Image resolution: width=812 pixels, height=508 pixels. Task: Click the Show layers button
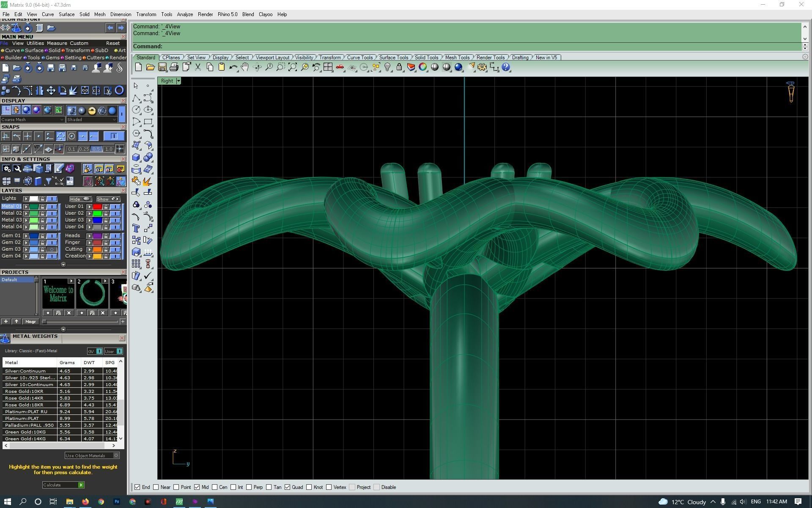coord(108,199)
